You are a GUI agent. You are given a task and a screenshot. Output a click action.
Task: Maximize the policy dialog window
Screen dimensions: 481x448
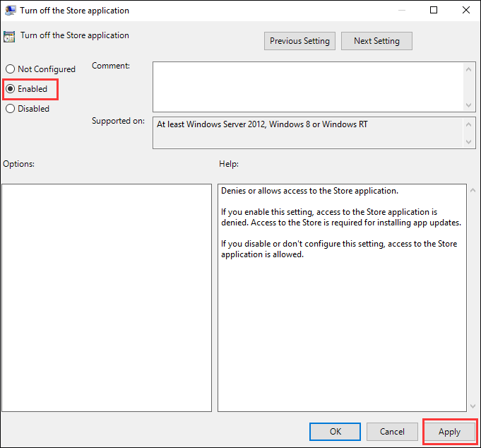(434, 10)
